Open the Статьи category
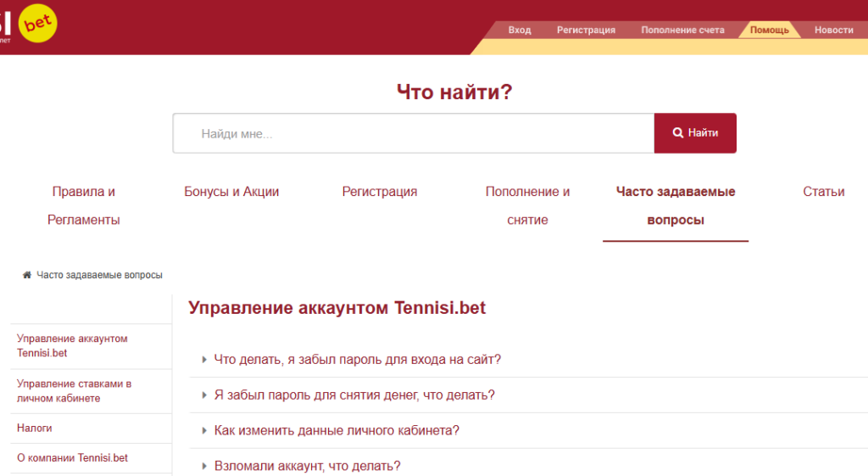 824,192
